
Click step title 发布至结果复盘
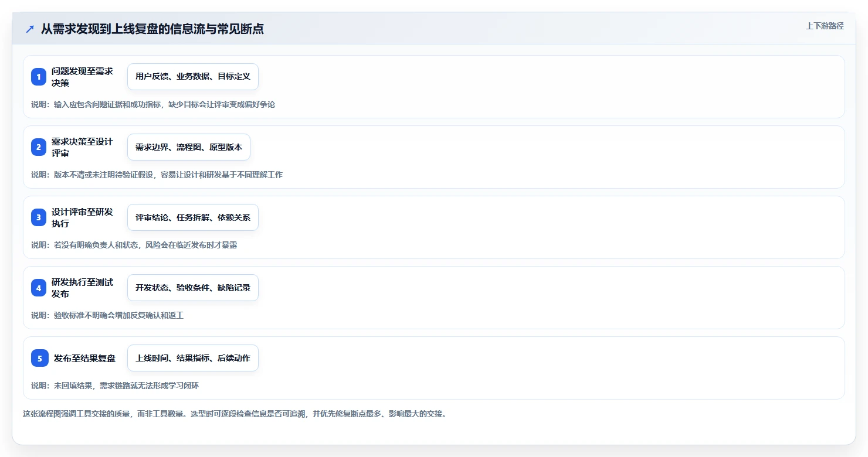[84, 358]
